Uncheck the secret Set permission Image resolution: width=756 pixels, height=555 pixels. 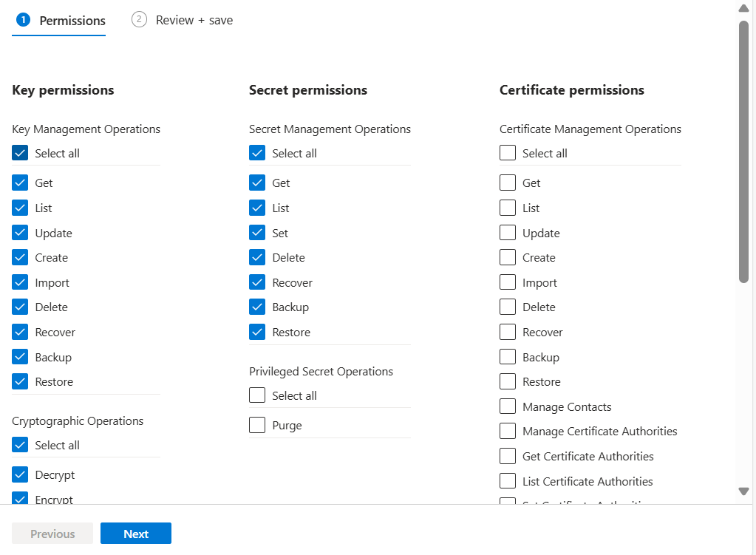(x=257, y=234)
